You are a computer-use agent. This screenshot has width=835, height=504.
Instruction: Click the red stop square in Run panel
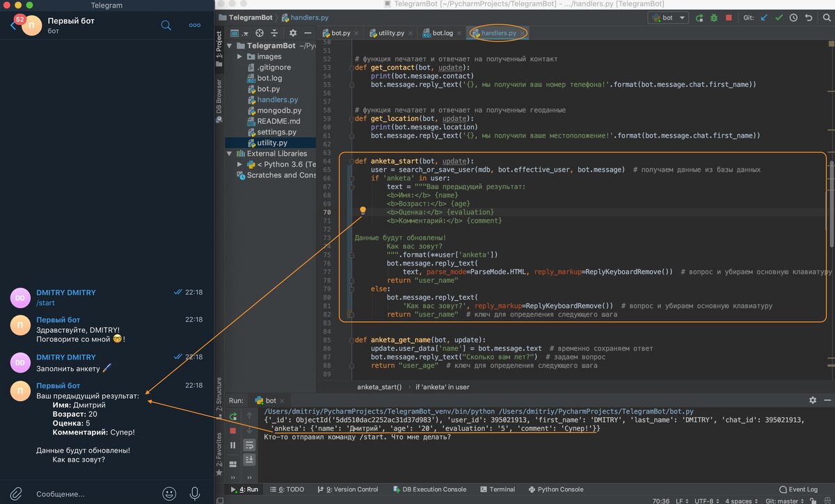pyautogui.click(x=233, y=431)
